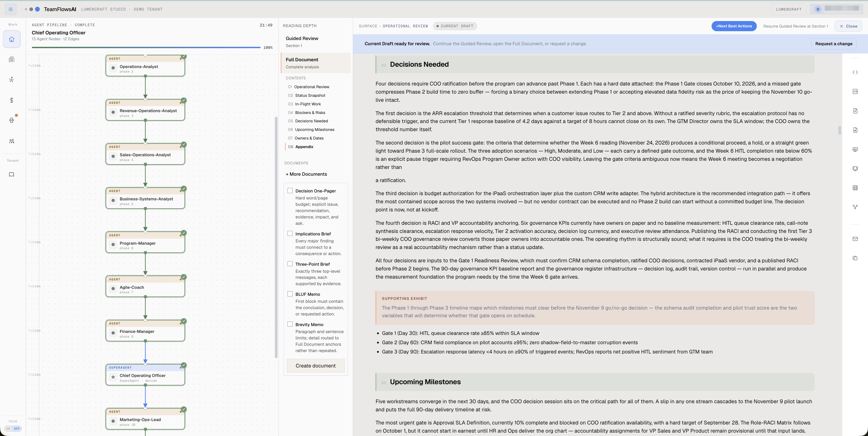The height and width of the screenshot is (436, 868).
Task: Click the star icon on Chief Operating Officer node
Action: pyautogui.click(x=113, y=377)
